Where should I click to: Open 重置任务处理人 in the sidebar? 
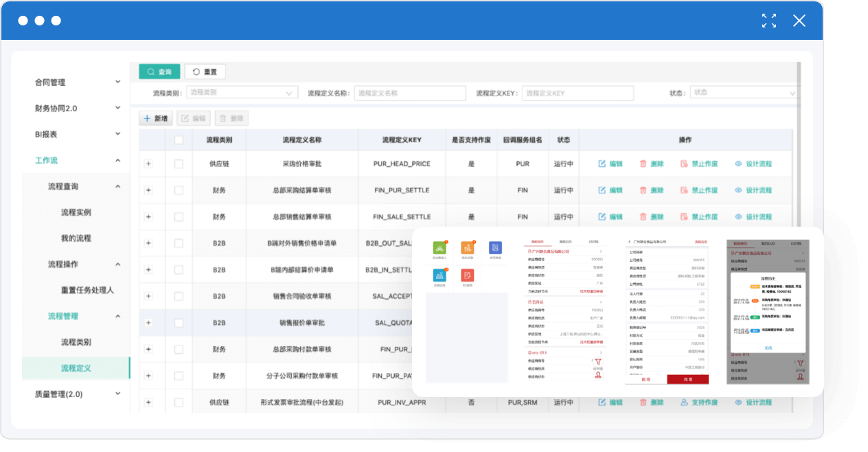pos(87,290)
